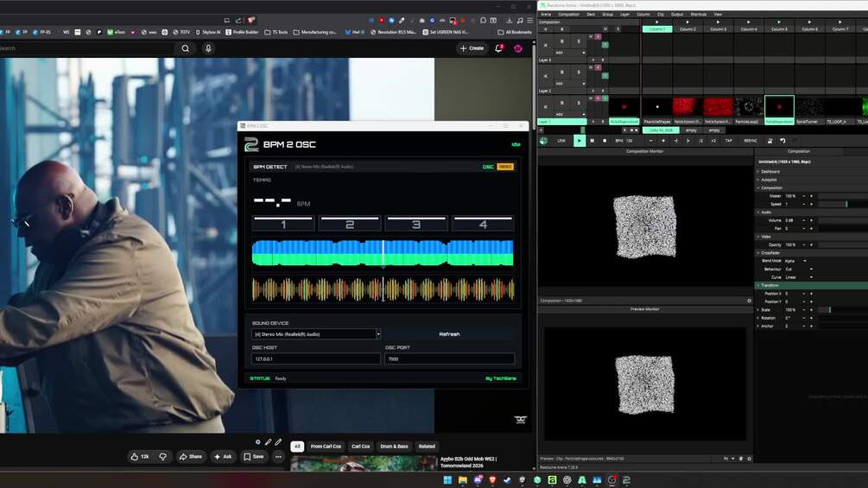
Task: Solo Layer 3 with S button
Action: pos(579,41)
